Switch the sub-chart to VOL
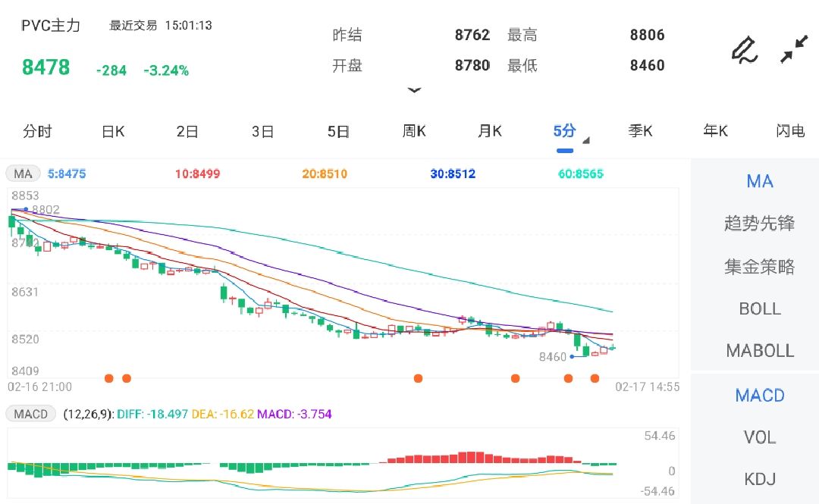819x504 pixels. pos(759,437)
